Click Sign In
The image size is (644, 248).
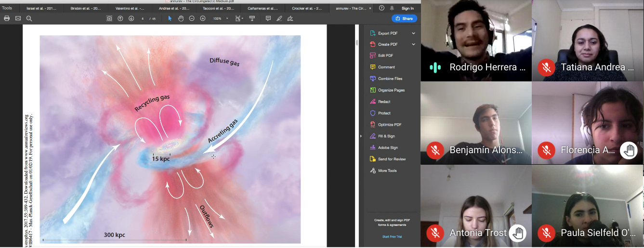407,8
